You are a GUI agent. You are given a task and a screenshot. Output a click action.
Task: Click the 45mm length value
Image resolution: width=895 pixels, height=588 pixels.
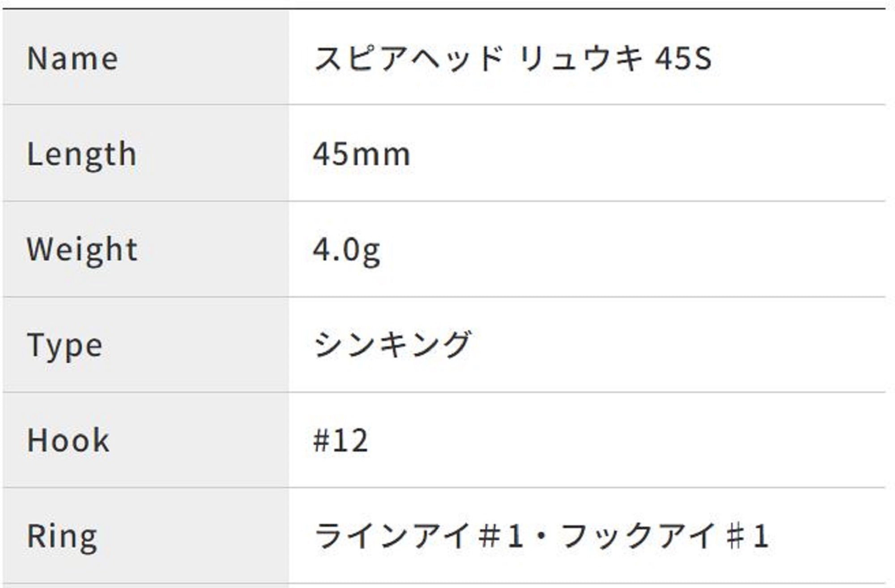(361, 154)
